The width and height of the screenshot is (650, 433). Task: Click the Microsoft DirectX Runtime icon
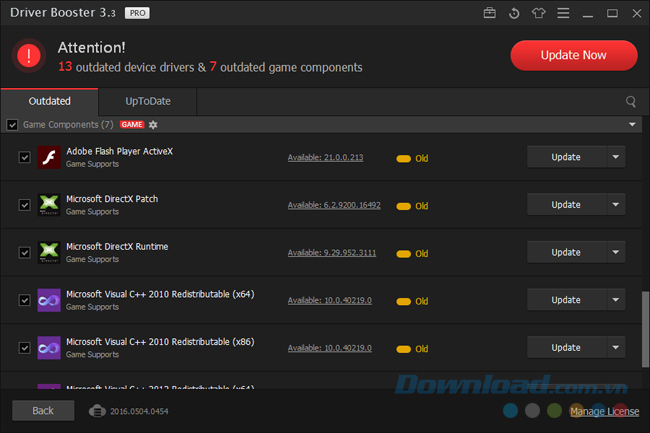(x=49, y=253)
